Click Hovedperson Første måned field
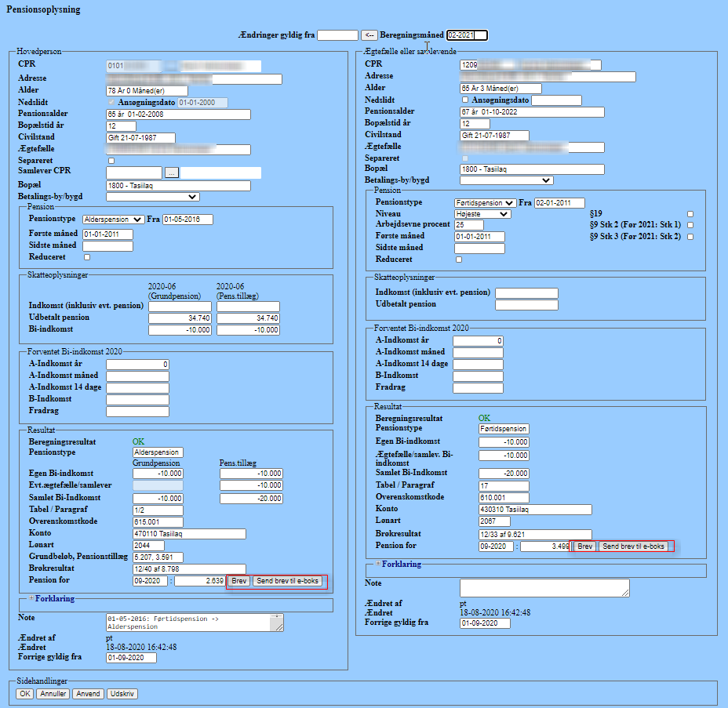The width and height of the screenshot is (728, 708). coord(107,234)
